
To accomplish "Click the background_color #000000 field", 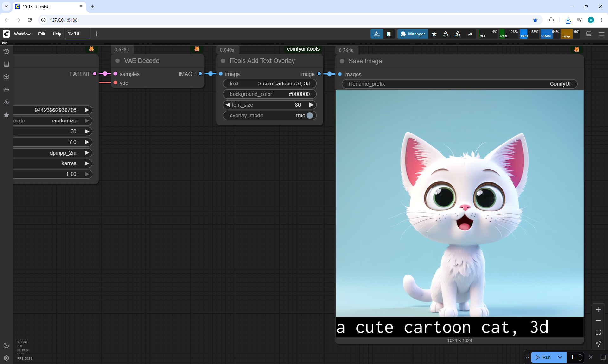I will coord(269,94).
